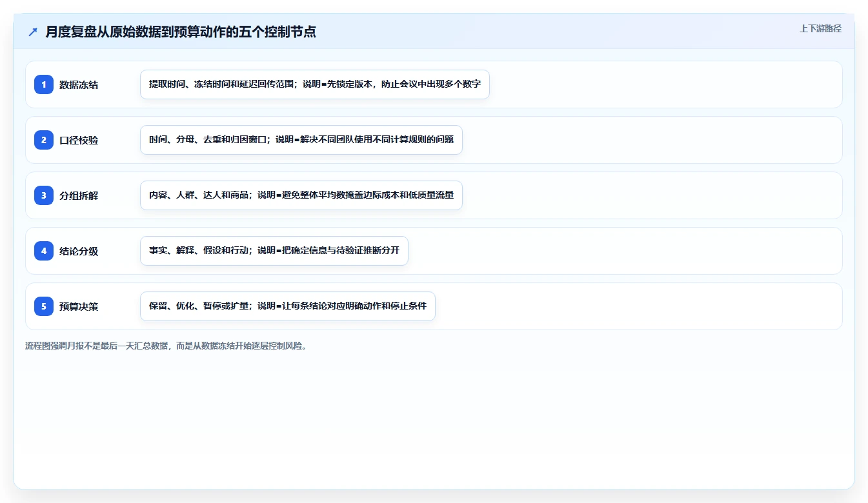
Task: Click the title 月度复盘从原始数据到预算动作的五个控制节点
Action: pos(181,32)
